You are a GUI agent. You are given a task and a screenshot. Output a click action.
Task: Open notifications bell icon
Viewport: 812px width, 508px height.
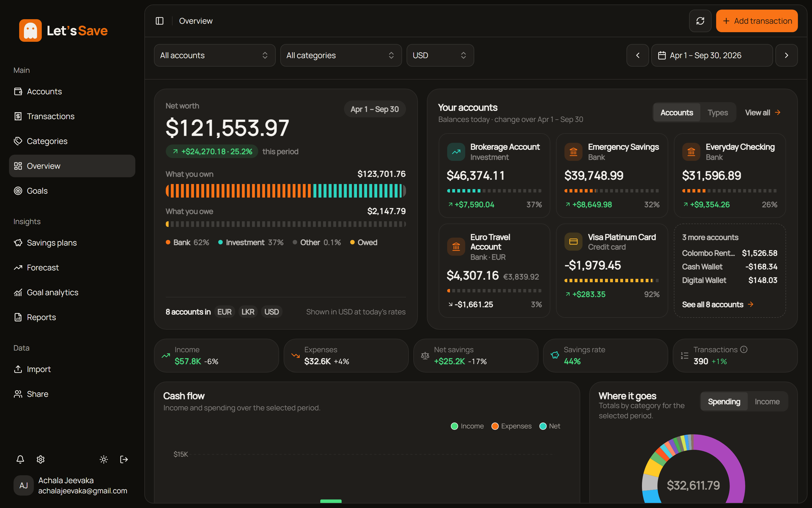pos(20,459)
